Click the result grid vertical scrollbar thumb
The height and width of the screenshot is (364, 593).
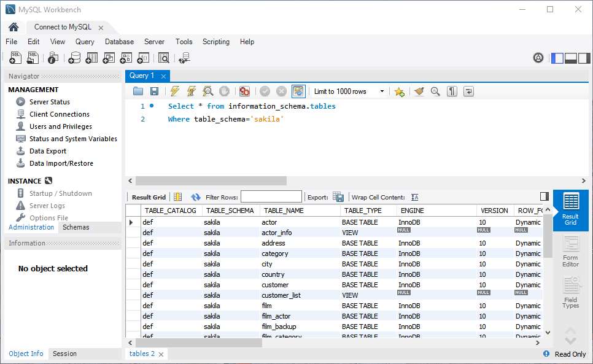click(548, 235)
